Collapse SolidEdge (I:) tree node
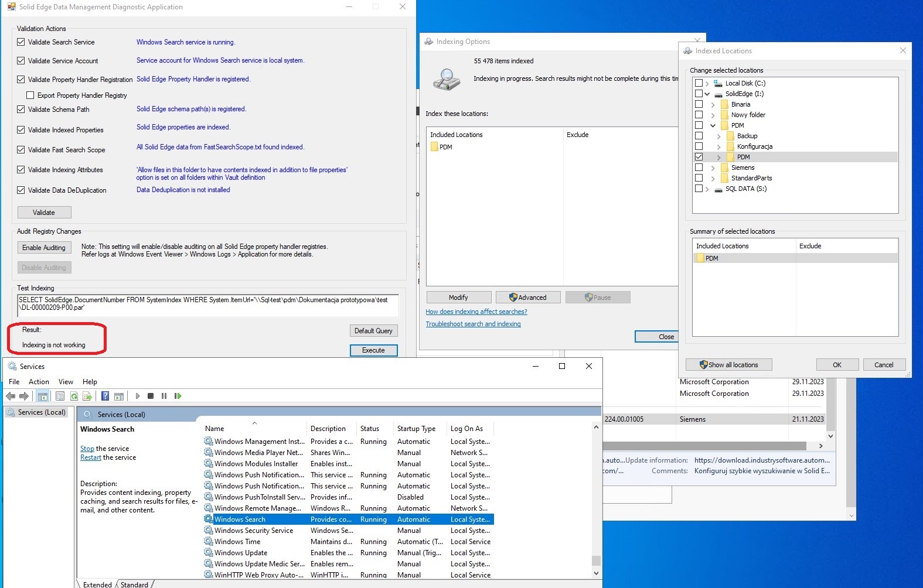 (x=707, y=94)
